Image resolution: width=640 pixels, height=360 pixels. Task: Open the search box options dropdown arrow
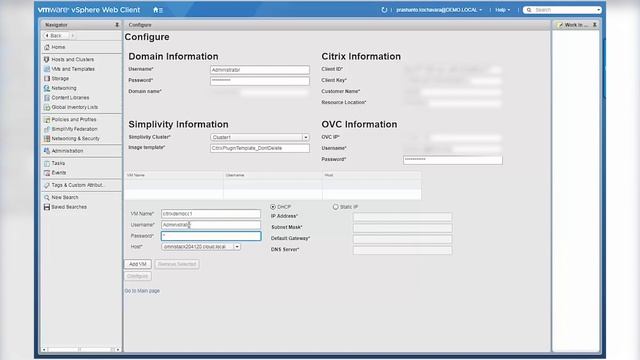tap(598, 10)
